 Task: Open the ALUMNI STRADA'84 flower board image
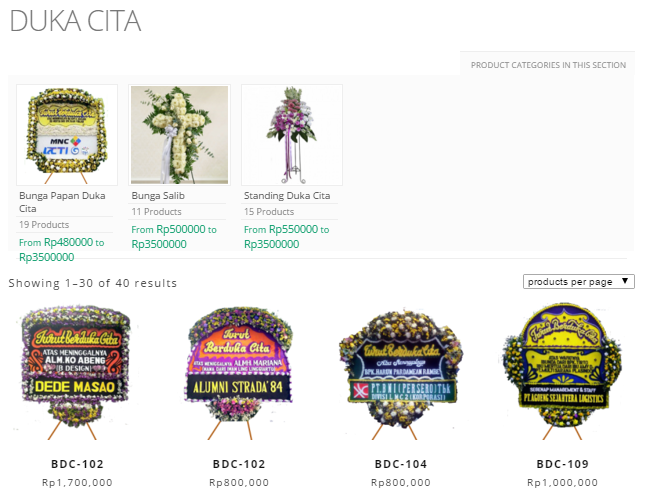[239, 372]
